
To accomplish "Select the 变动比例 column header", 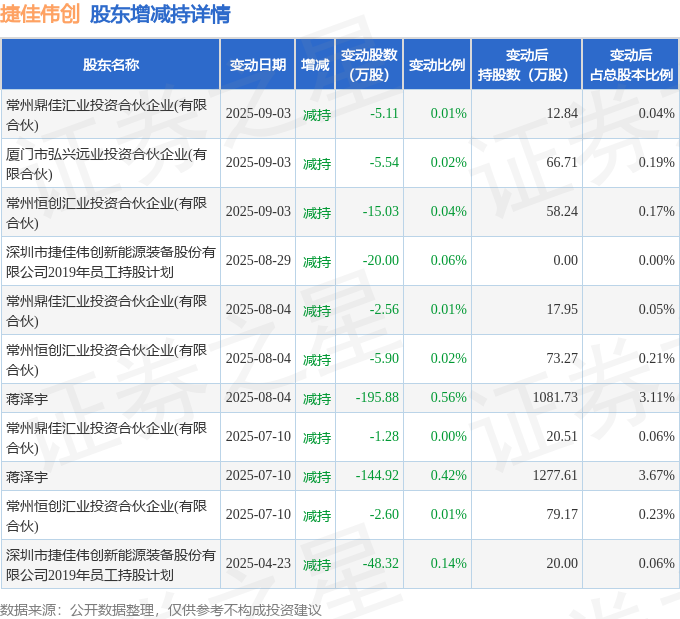I will click(x=437, y=65).
